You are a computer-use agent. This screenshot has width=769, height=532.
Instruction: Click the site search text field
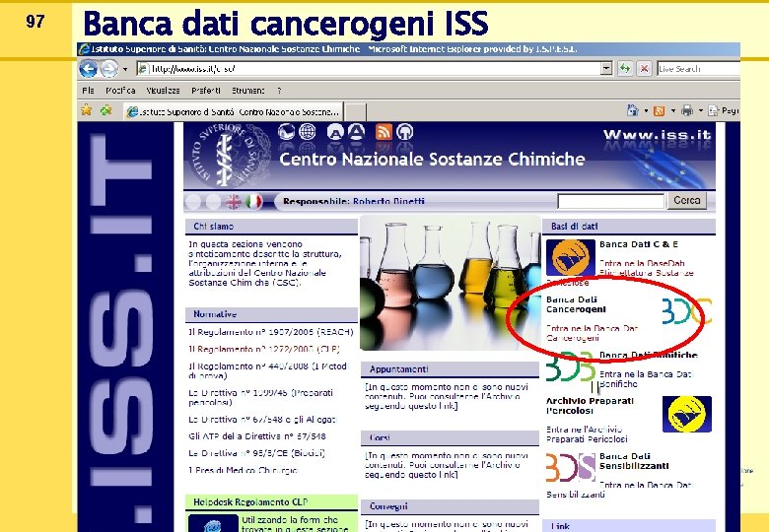pos(610,201)
